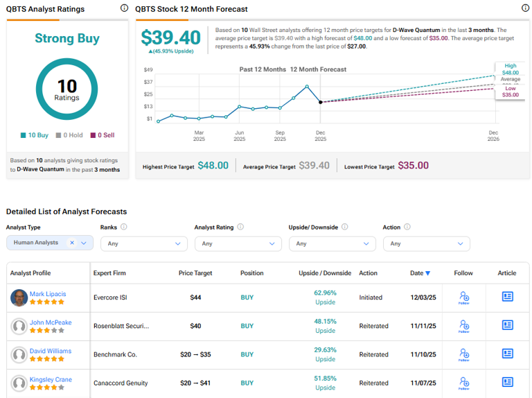
Task: Follow analyst Mark Lipacis
Action: click(x=464, y=297)
